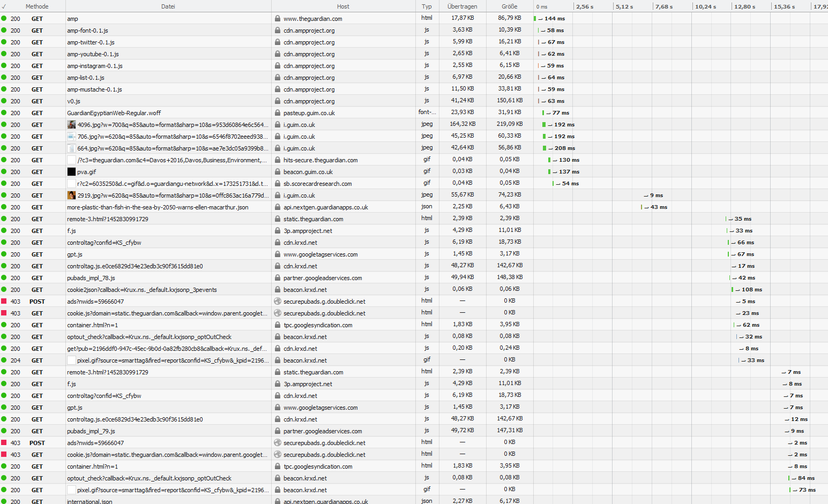The image size is (828, 504).
Task: Click the 0 ms timeline column header
Action: point(542,6)
